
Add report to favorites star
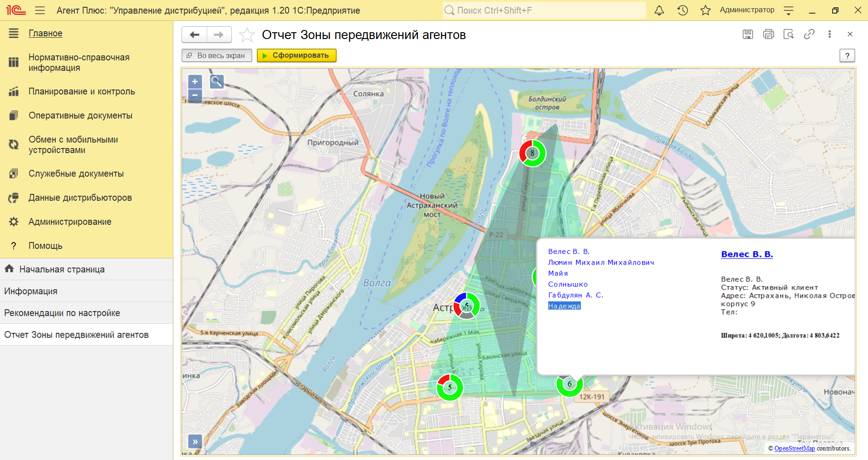tap(247, 35)
